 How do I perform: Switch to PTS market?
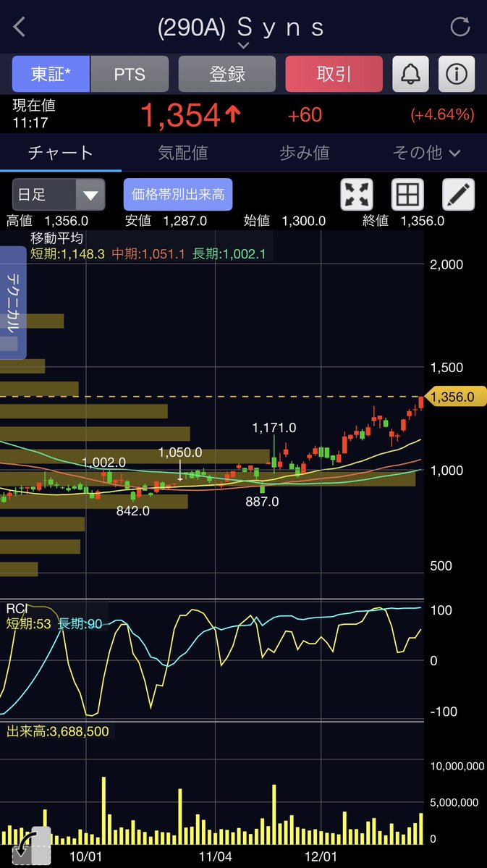pos(130,74)
